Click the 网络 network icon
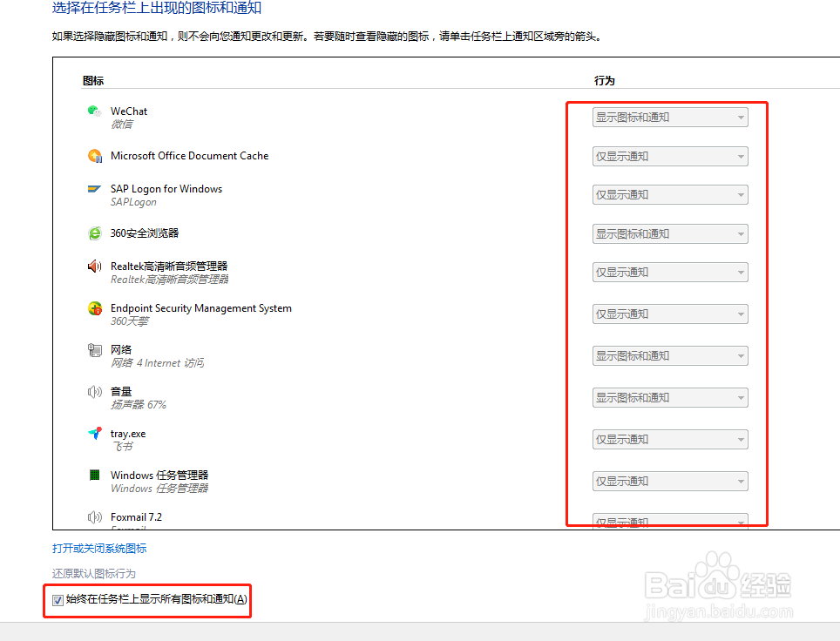Image resolution: width=840 pixels, height=641 pixels. pos(95,350)
